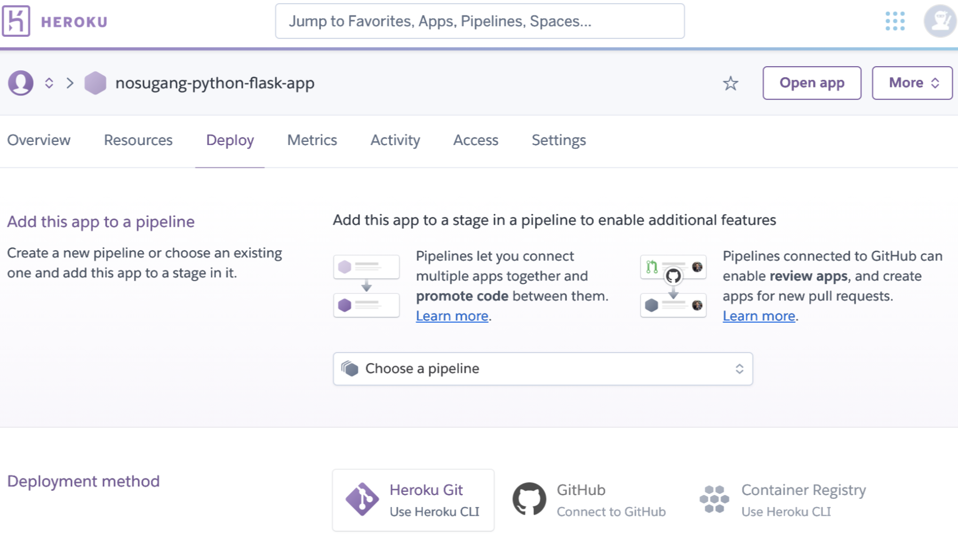Select the Deploy tab
Screen dimensions: 958x560
[x=230, y=140]
